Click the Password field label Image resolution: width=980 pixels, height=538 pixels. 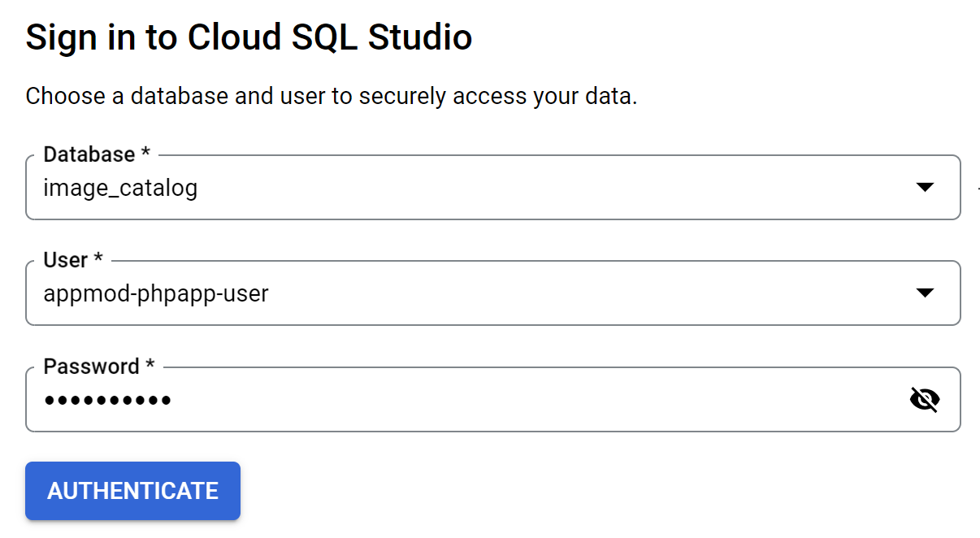91,367
